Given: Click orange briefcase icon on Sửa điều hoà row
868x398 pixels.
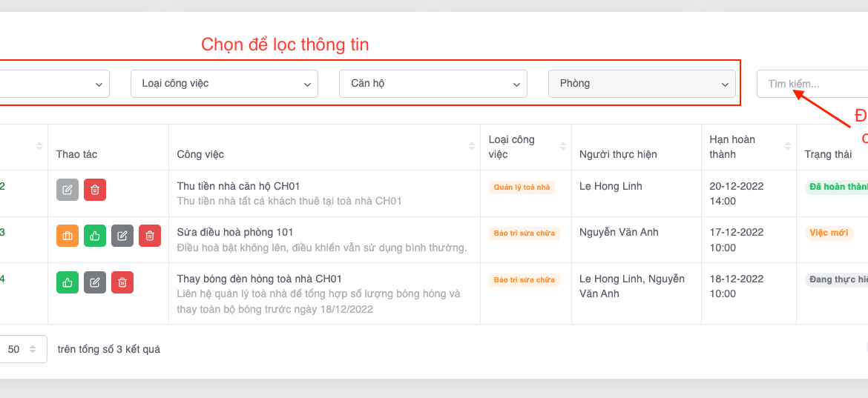Looking at the screenshot, I should click(68, 236).
